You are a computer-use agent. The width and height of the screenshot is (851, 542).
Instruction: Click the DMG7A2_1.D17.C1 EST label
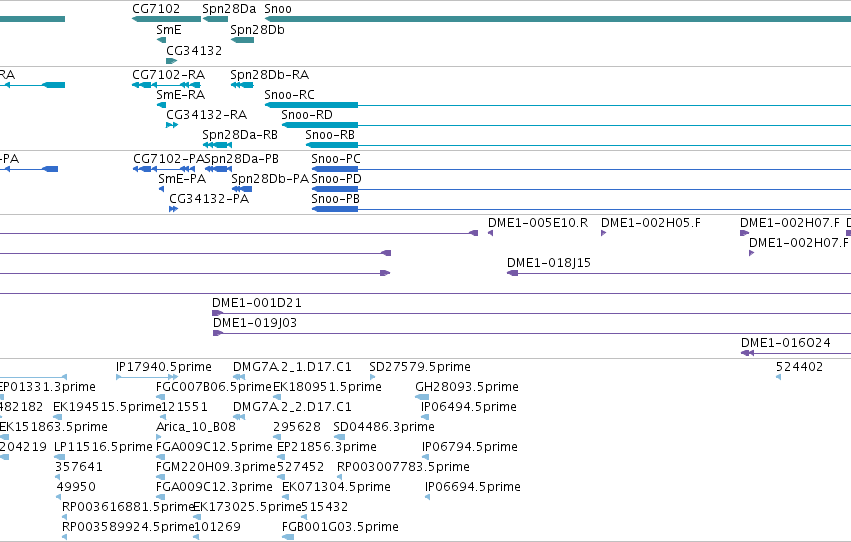[292, 367]
